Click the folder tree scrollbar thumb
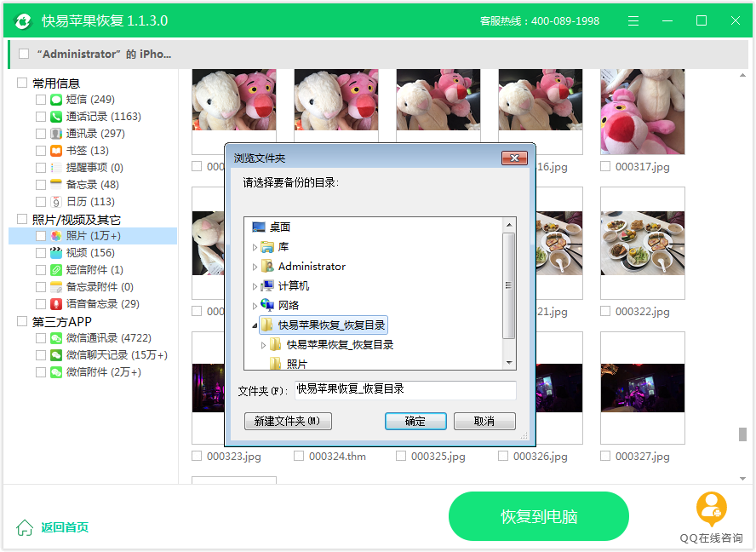This screenshot has height=552, width=756. (x=508, y=285)
